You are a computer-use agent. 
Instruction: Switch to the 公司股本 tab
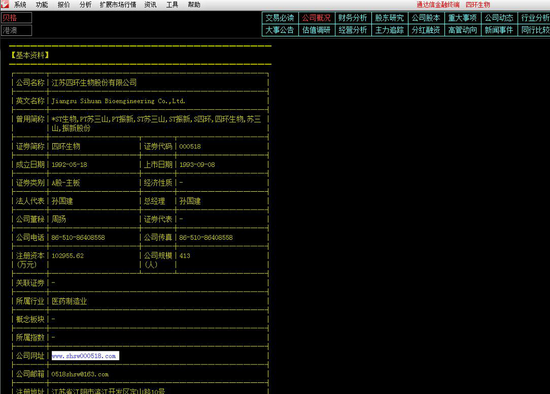(426, 18)
